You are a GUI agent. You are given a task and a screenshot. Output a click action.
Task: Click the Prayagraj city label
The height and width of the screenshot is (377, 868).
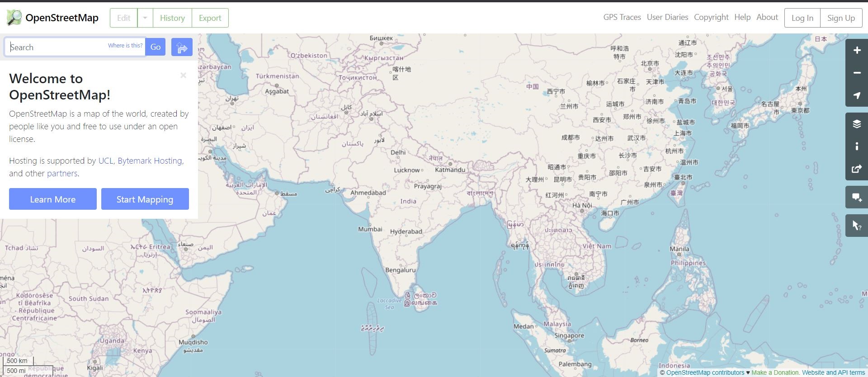click(x=428, y=186)
